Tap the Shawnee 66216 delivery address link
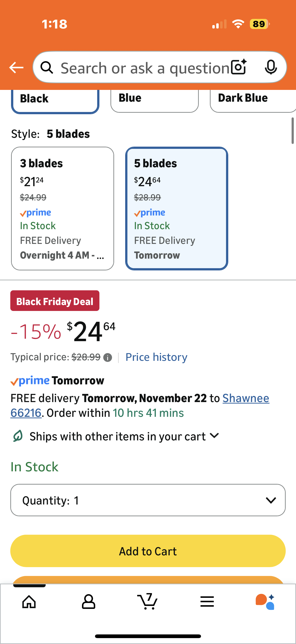The image size is (296, 644). tap(245, 398)
